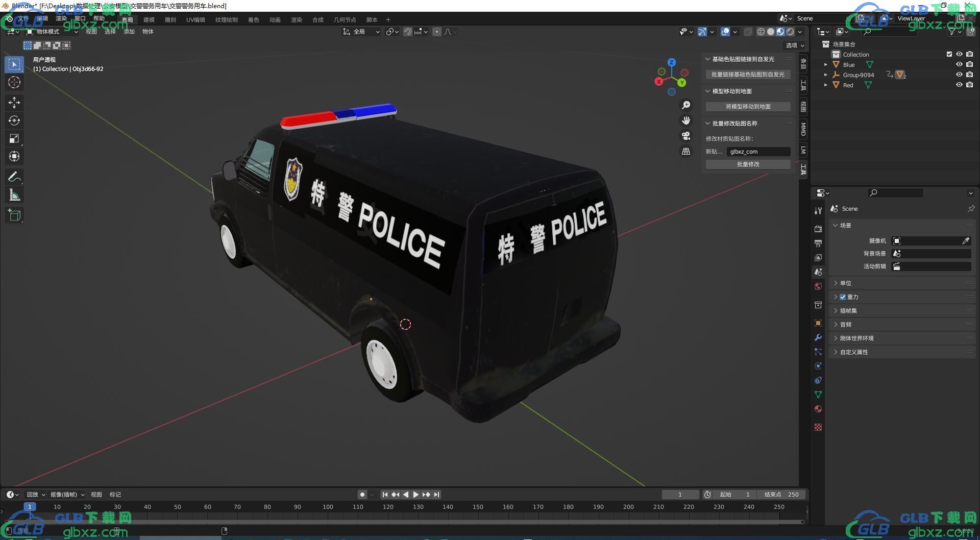
Task: Toggle proportional editing in header
Action: 437,32
